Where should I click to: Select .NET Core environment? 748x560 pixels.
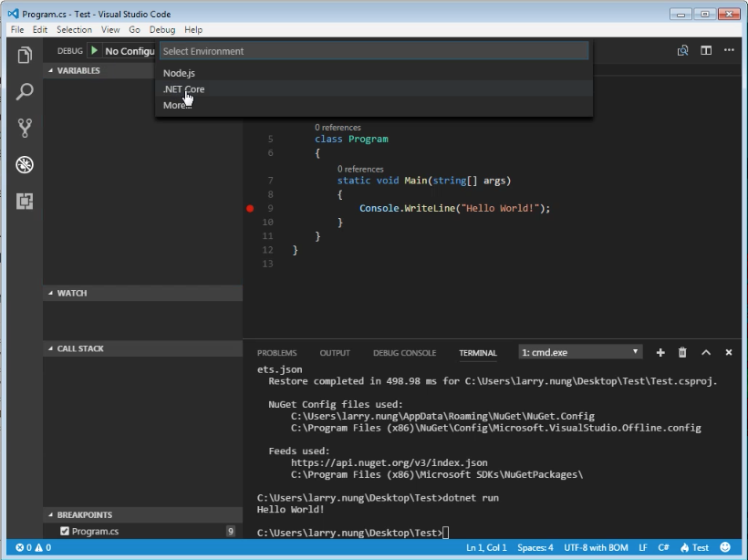tap(374, 89)
